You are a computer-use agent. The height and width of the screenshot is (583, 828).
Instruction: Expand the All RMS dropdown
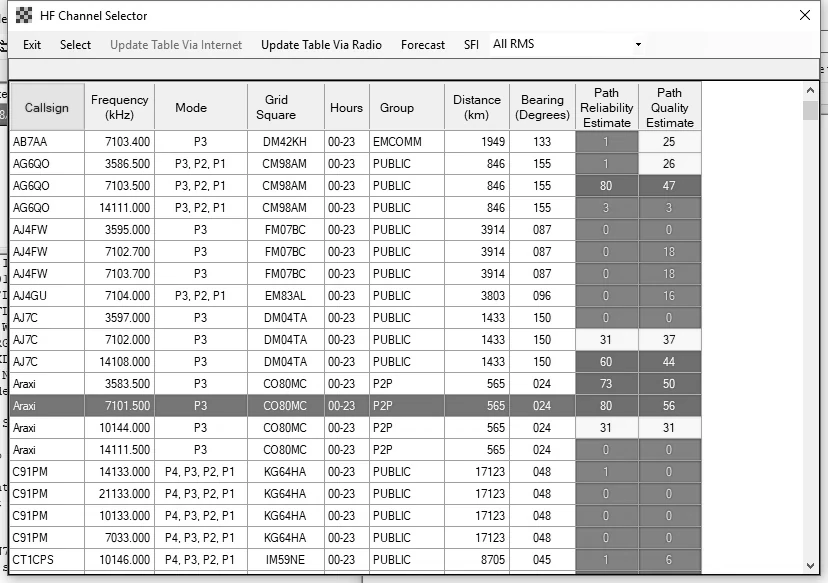(x=638, y=44)
